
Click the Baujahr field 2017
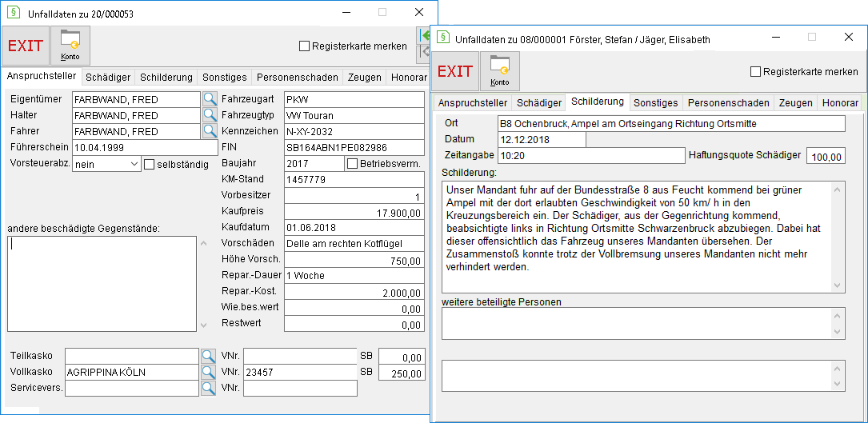314,164
